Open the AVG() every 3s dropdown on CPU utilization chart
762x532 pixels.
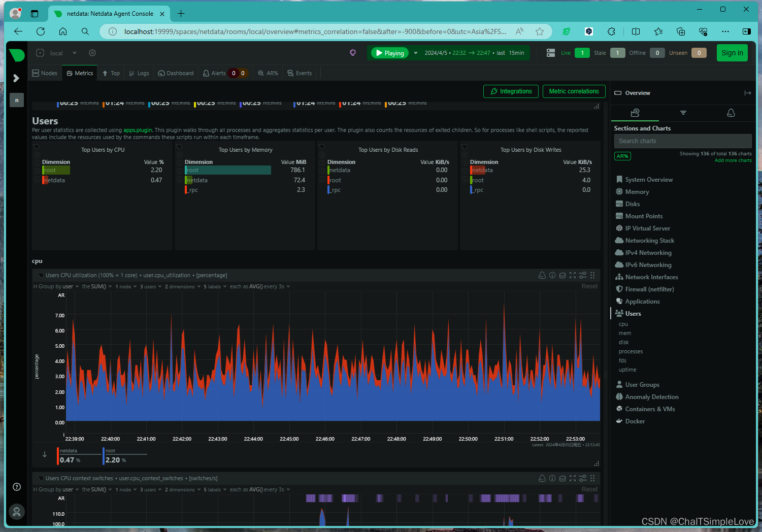(260, 286)
